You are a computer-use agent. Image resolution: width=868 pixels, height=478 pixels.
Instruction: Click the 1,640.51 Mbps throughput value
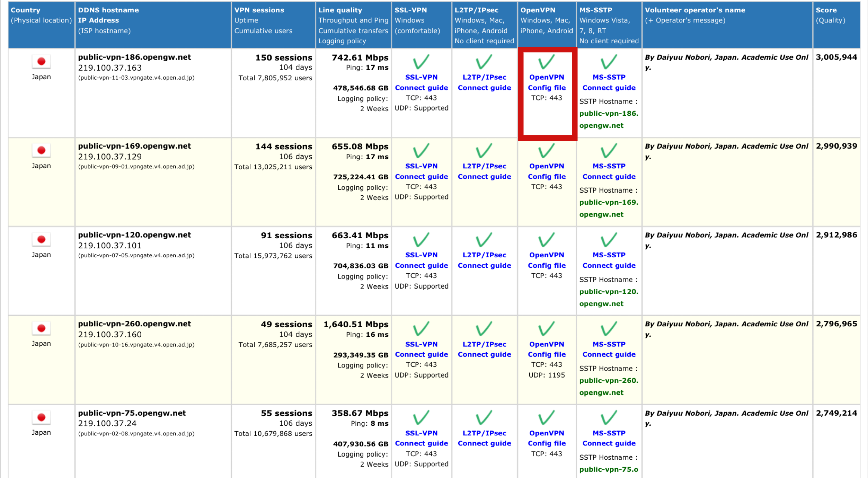[x=356, y=324]
